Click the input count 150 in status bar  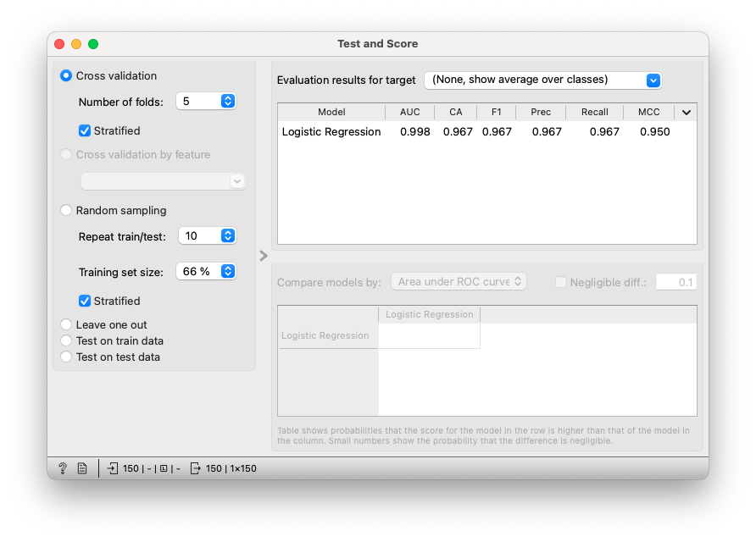pos(131,468)
